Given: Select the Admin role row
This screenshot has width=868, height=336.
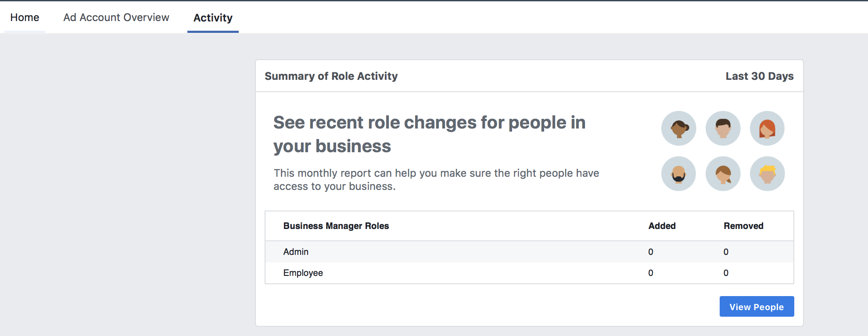Looking at the screenshot, I should click(529, 252).
